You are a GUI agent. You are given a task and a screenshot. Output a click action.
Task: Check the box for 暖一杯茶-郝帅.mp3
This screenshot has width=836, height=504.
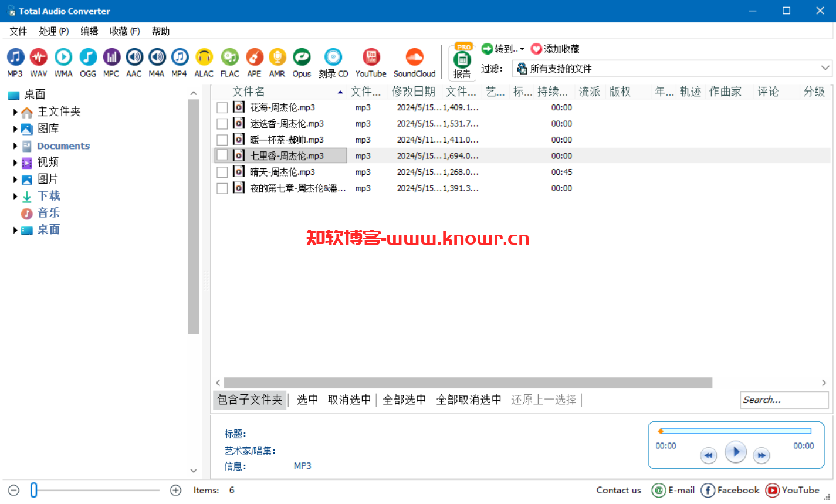[222, 140]
